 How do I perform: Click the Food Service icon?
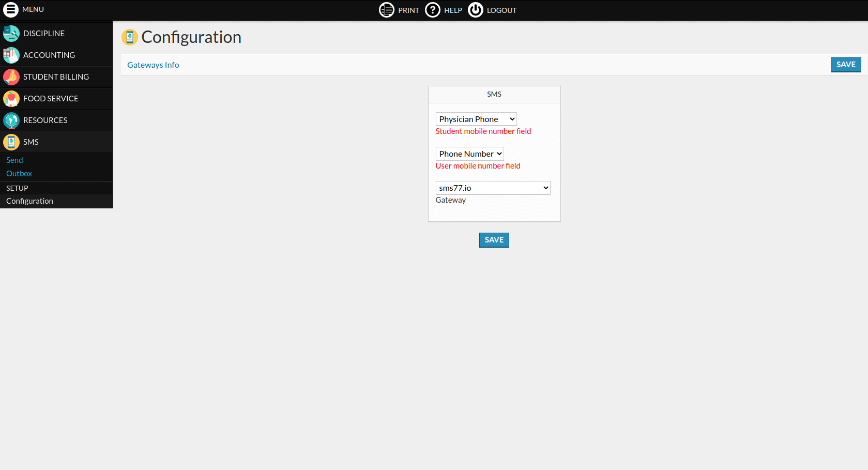pos(11,99)
